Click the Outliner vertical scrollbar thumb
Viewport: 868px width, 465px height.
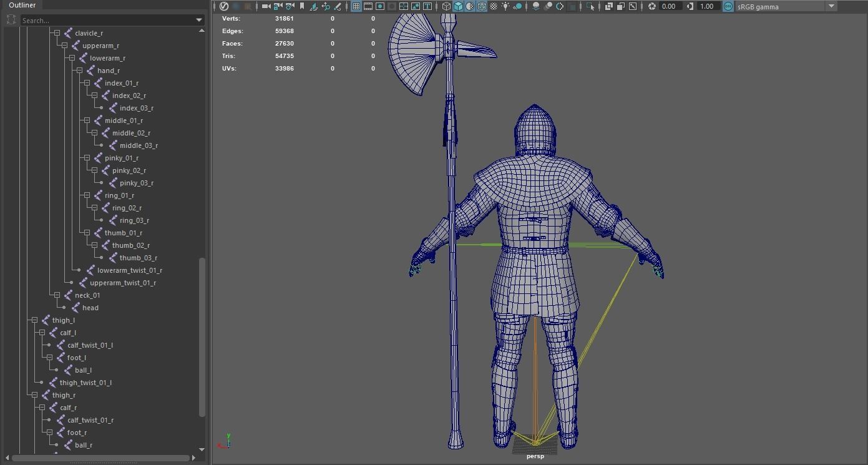click(x=202, y=337)
